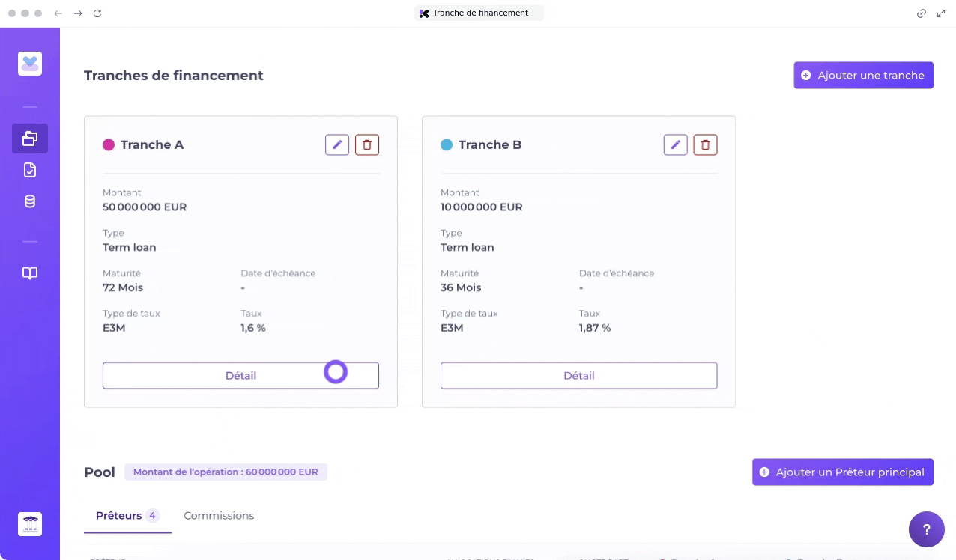Open Détail for Tranche A
This screenshot has height=560, width=956.
[x=240, y=376]
